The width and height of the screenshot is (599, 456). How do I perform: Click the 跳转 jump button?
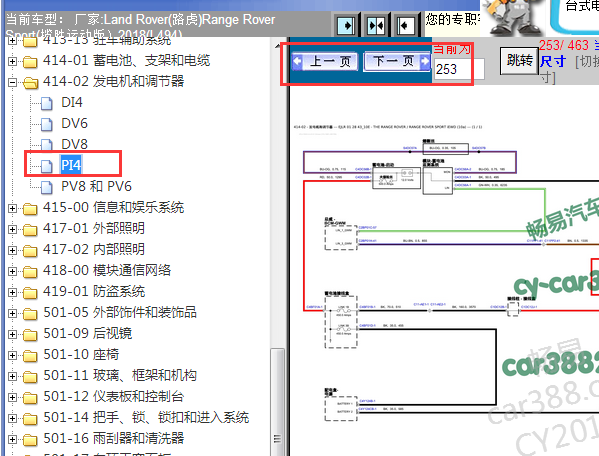pyautogui.click(x=519, y=60)
